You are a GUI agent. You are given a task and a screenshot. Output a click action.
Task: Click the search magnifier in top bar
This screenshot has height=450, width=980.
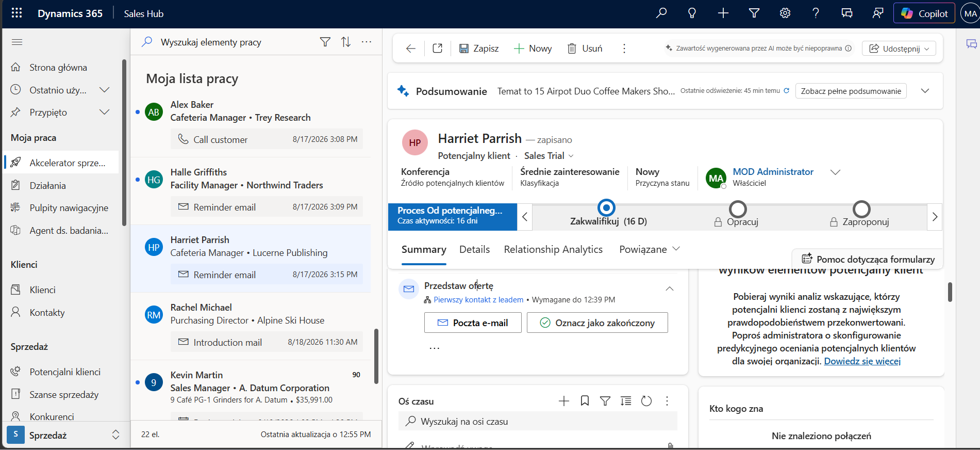tap(661, 13)
